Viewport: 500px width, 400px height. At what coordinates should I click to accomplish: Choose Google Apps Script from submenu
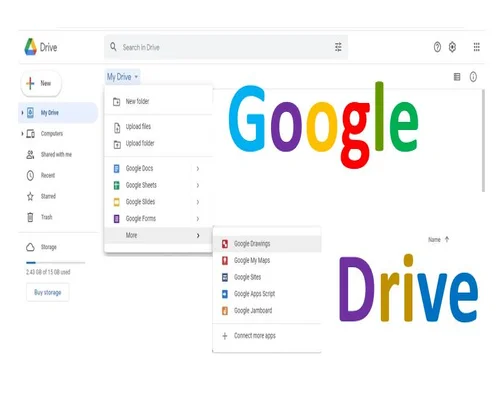pos(267,294)
